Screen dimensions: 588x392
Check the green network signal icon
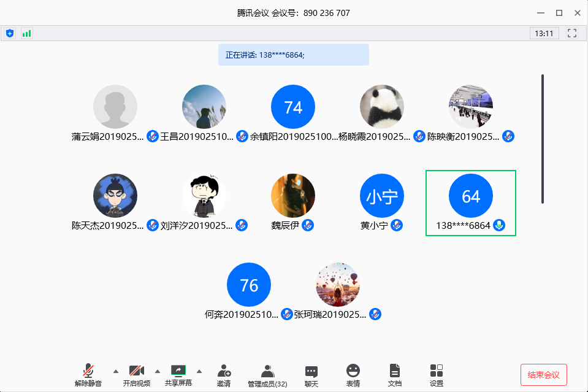[x=26, y=33]
